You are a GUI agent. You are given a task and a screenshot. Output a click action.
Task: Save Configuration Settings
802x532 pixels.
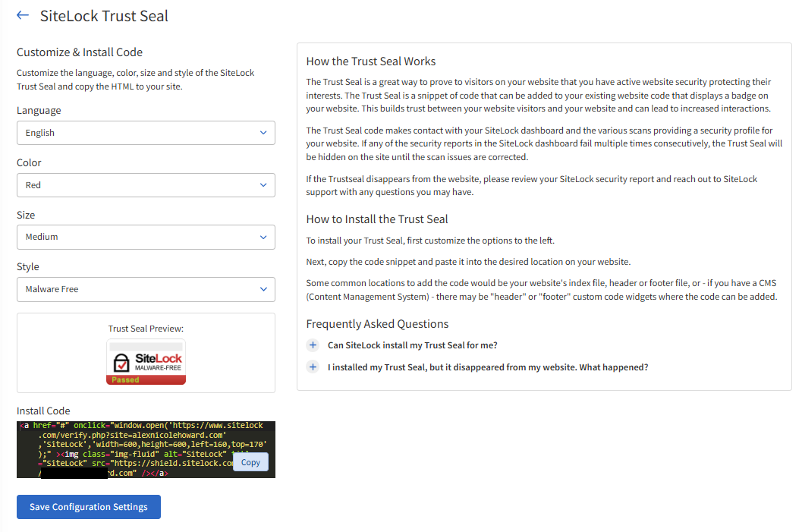(89, 507)
